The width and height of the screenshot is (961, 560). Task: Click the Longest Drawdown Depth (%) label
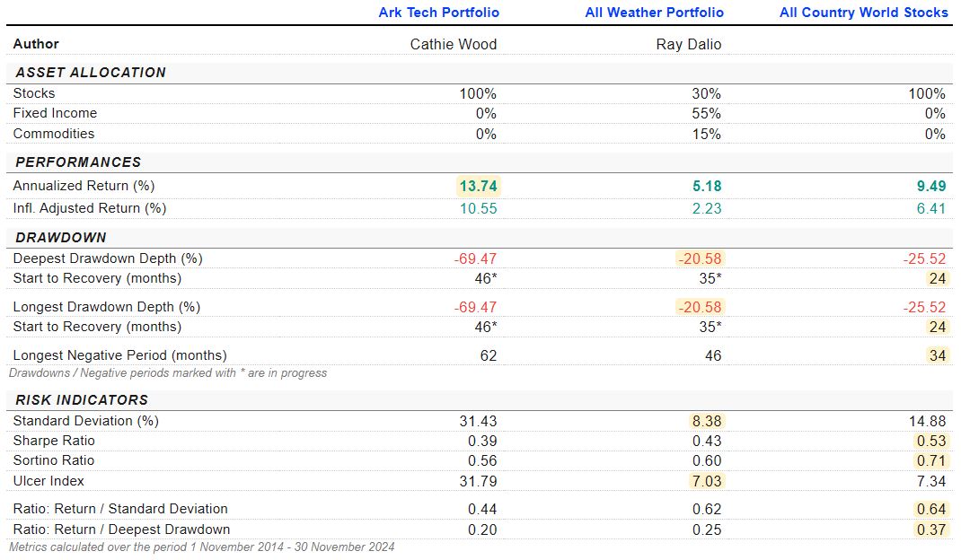(107, 307)
